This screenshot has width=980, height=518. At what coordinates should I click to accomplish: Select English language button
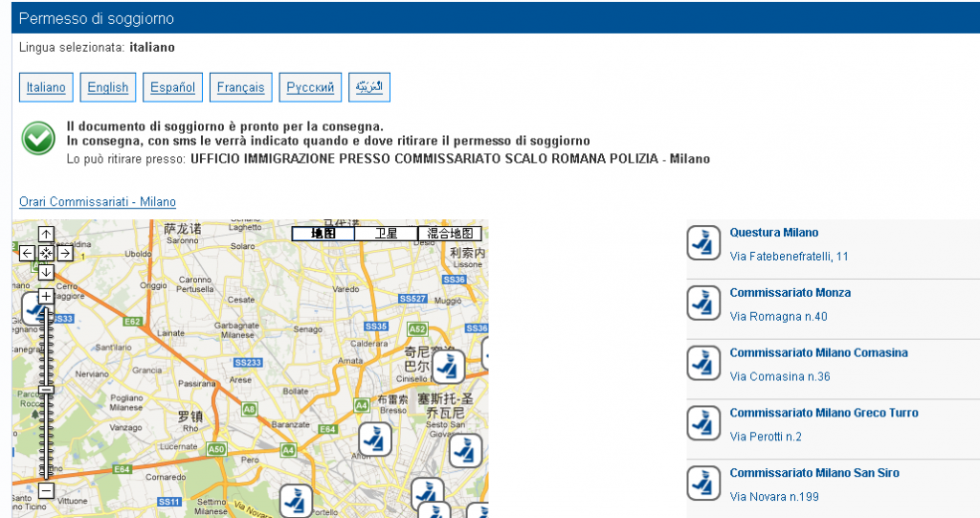(x=107, y=87)
